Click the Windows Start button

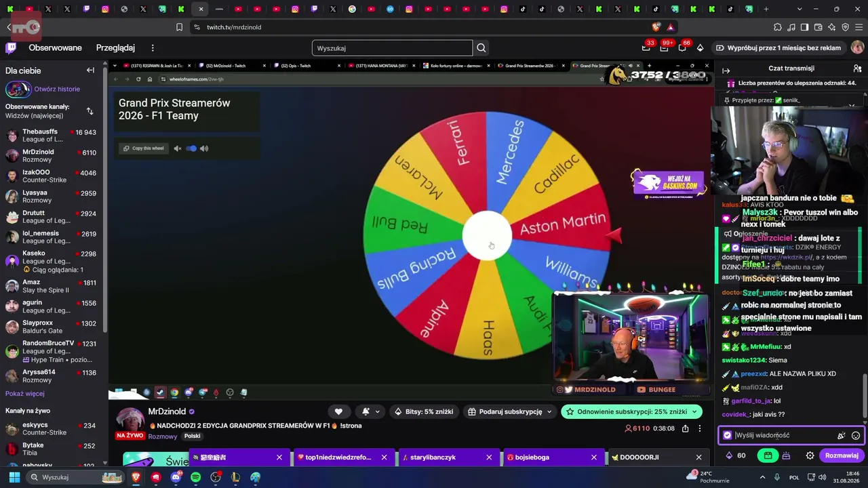(x=14, y=477)
